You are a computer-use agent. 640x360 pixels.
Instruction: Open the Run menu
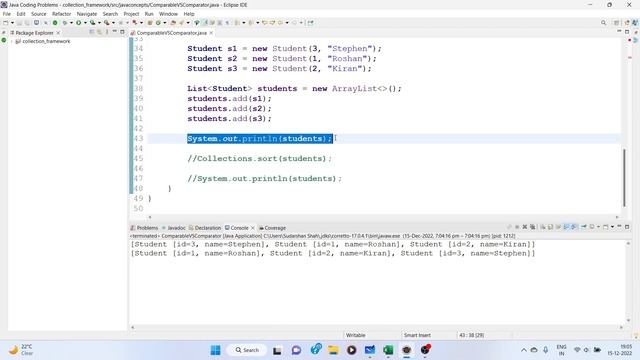149,14
